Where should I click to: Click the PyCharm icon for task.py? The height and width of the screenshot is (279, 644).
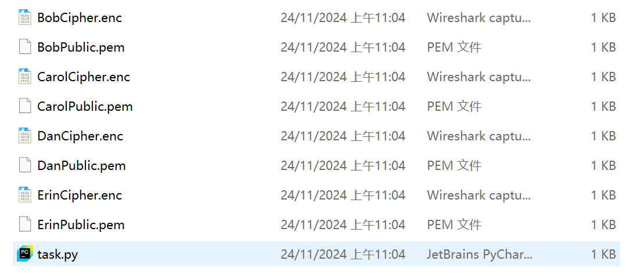(24, 254)
